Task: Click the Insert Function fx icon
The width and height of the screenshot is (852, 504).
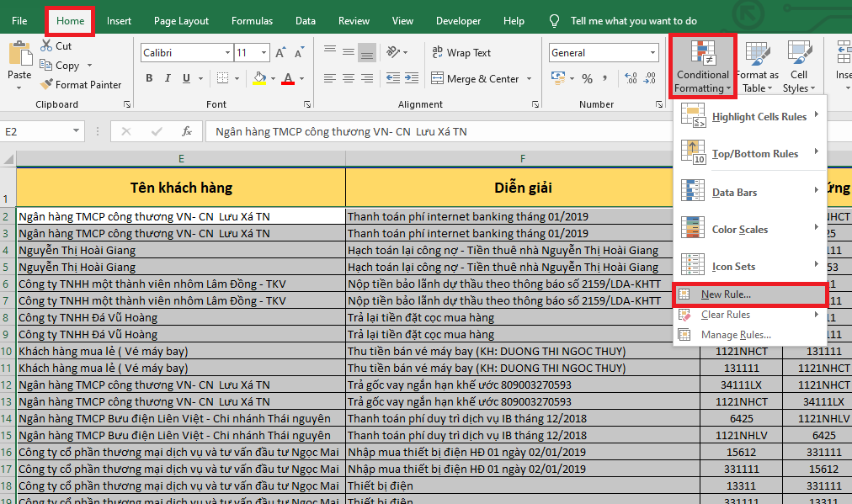Action: point(188,131)
